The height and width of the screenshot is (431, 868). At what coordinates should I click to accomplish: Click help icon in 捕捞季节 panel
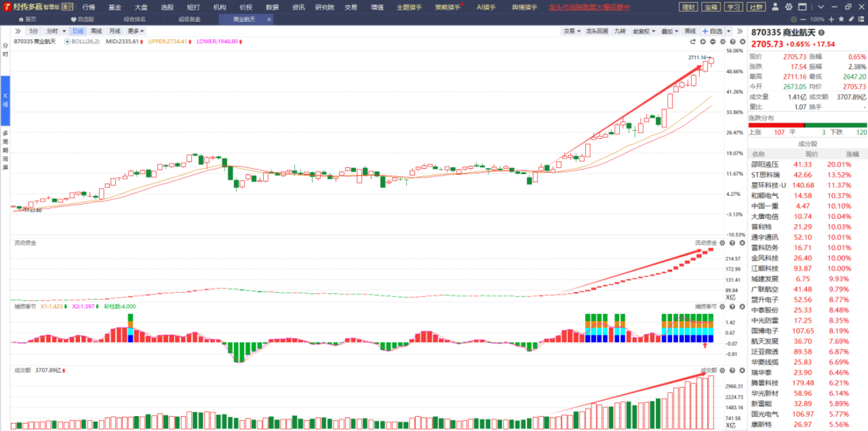732,306
